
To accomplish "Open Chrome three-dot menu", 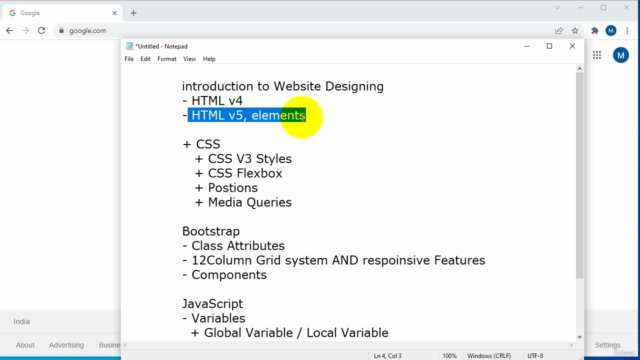I will (x=627, y=31).
